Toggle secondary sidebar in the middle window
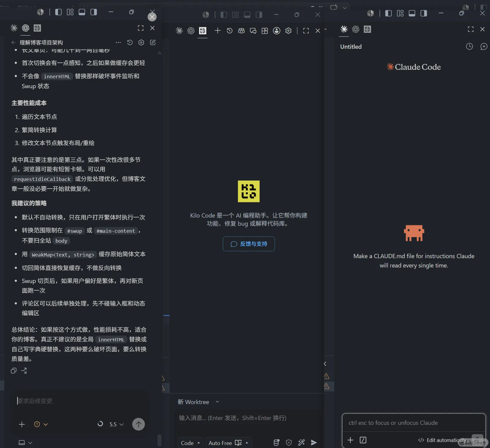Viewport: 490px width, 448px height. coord(259,15)
